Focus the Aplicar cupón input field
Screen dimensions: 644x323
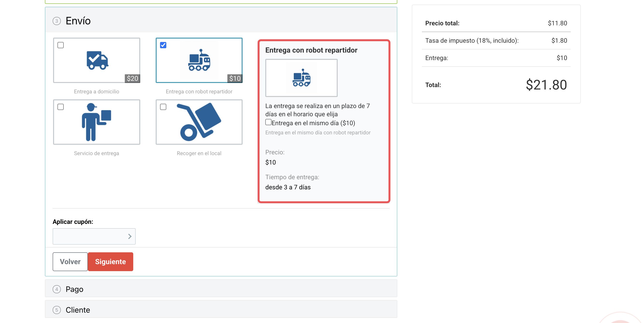94,236
